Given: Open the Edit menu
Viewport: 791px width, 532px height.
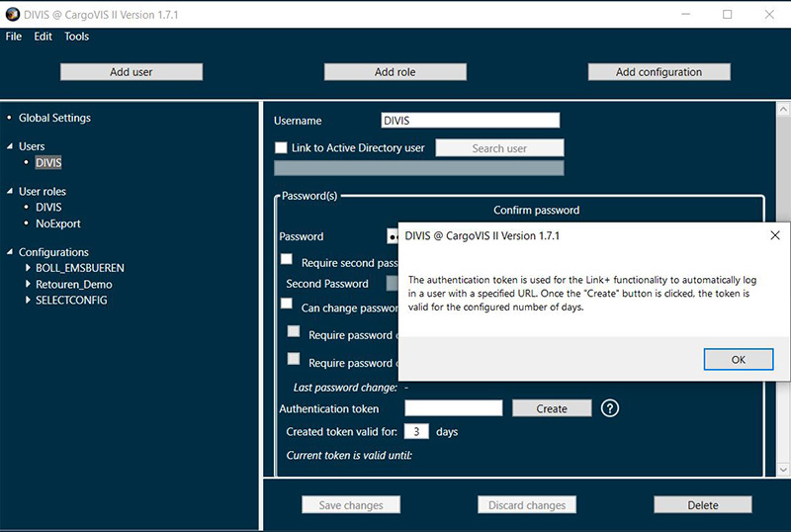Looking at the screenshot, I should click(x=43, y=37).
